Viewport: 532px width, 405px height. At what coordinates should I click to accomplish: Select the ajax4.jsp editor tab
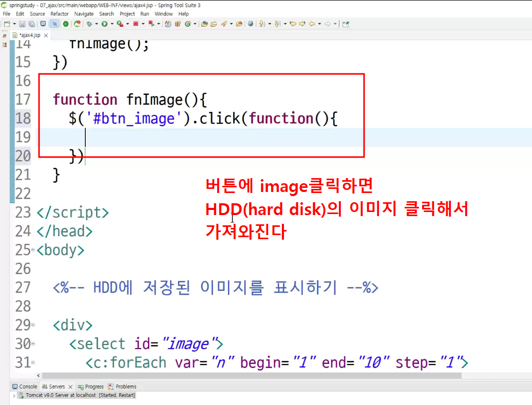[29, 35]
